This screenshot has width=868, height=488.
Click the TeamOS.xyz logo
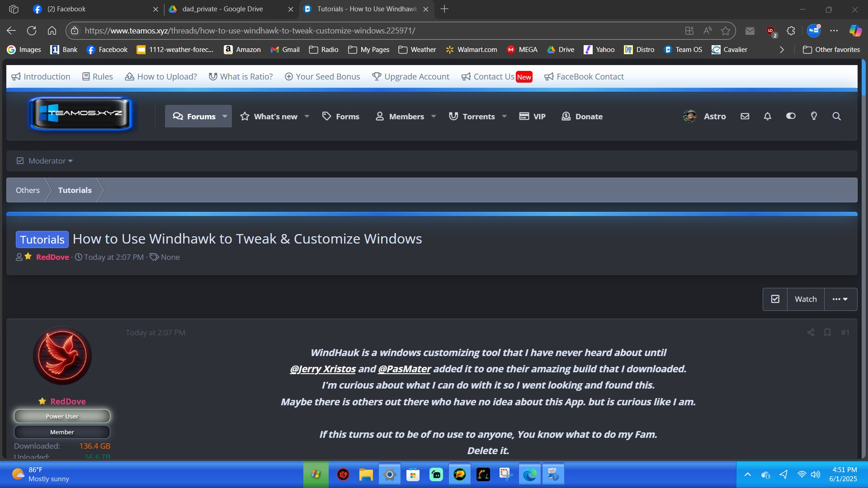pos(81,113)
